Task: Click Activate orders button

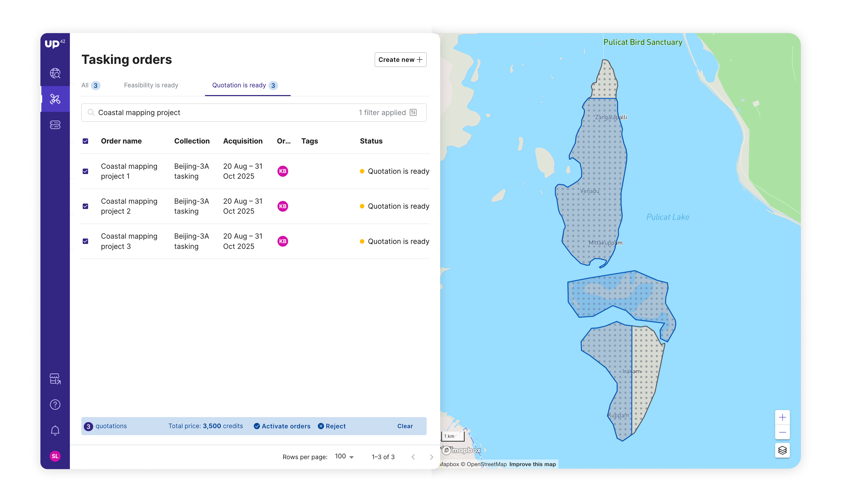Action: [x=282, y=426]
